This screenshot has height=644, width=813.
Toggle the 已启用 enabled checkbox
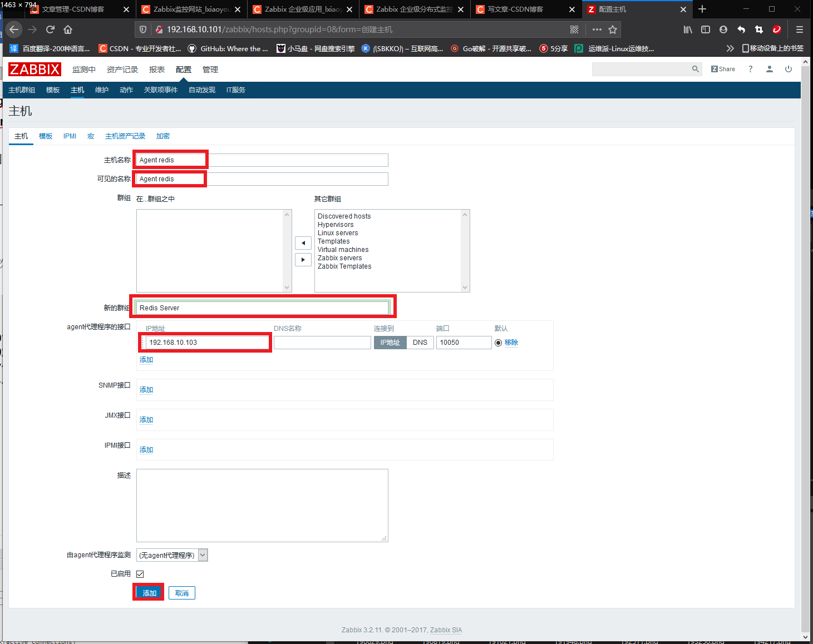pyautogui.click(x=140, y=574)
